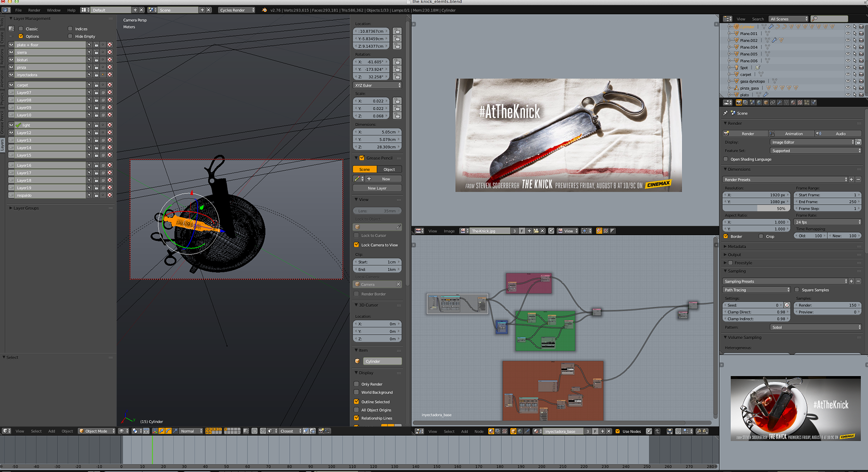This screenshot has height=472, width=868.
Task: Toggle renderability camera icon for Spot
Action: (861, 67)
